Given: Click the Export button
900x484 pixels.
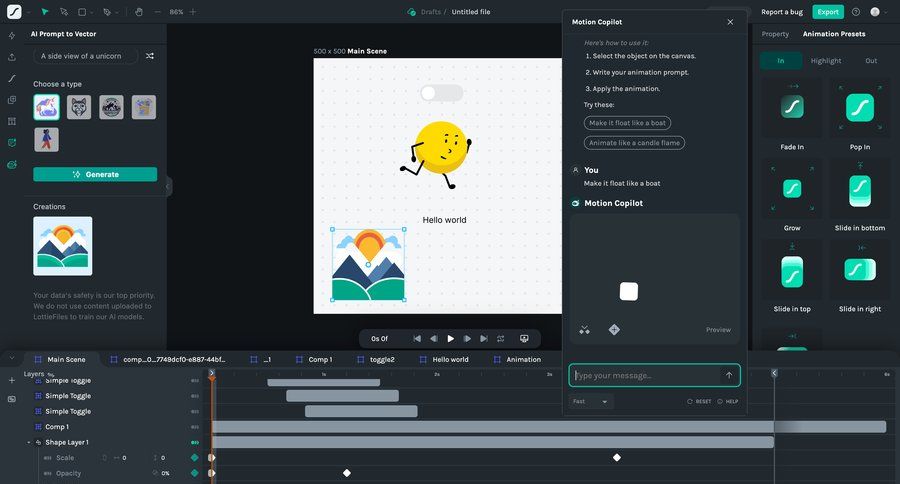Looking at the screenshot, I should coord(828,11).
